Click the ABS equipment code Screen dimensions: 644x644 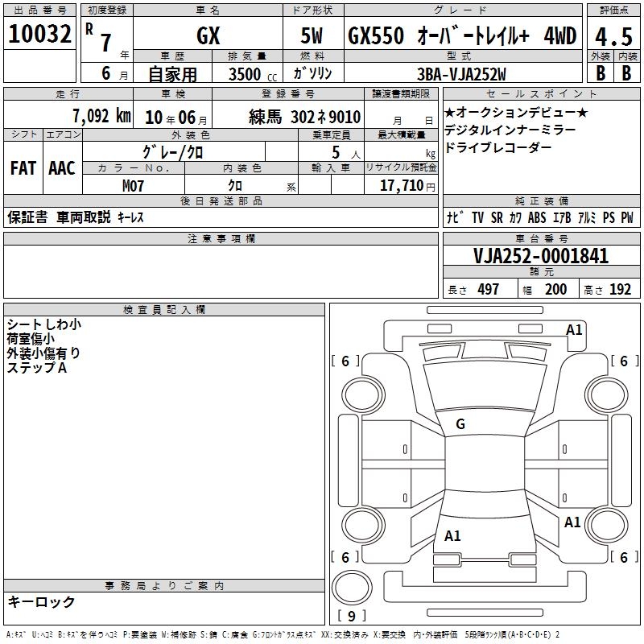click(x=537, y=217)
